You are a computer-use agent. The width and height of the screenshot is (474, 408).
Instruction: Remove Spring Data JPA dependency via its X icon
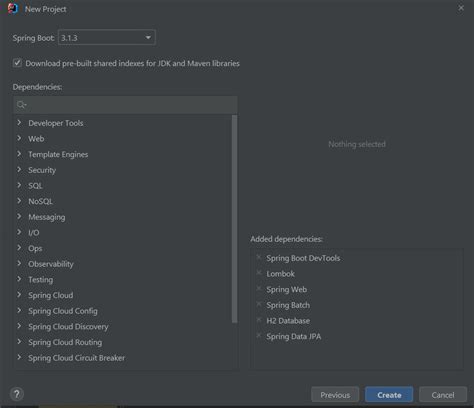click(x=259, y=335)
